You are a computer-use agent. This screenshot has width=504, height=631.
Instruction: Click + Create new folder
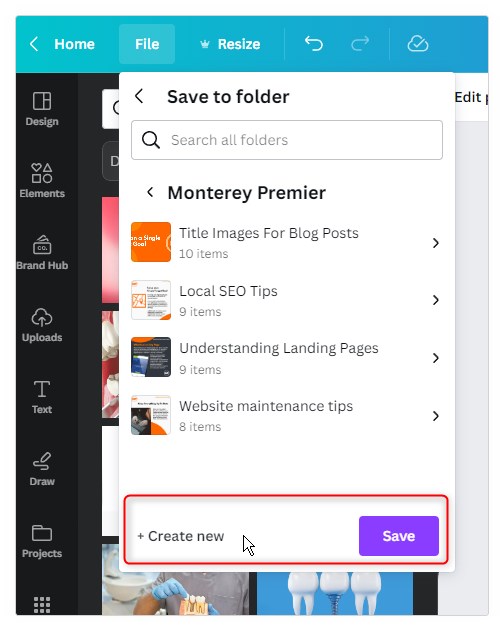[181, 536]
